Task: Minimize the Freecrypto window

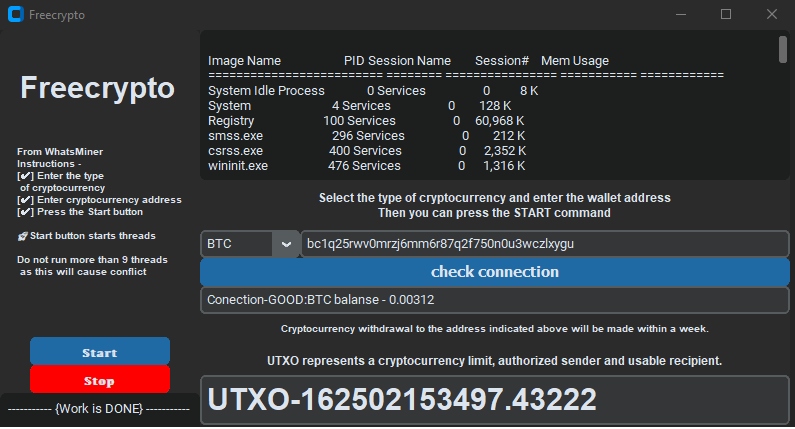Action: (681, 14)
